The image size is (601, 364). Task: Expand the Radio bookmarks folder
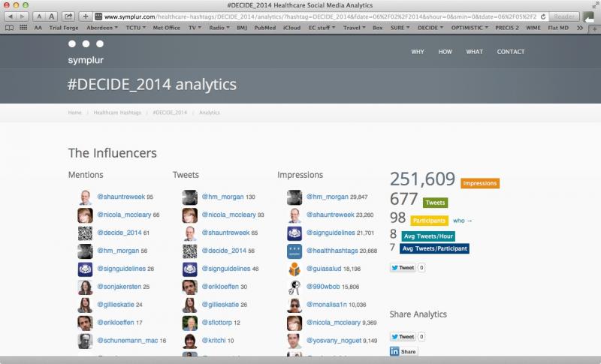pos(219,28)
